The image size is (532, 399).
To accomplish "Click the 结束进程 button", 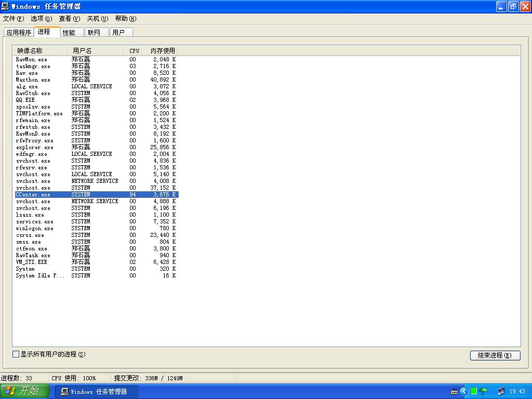I will point(495,355).
